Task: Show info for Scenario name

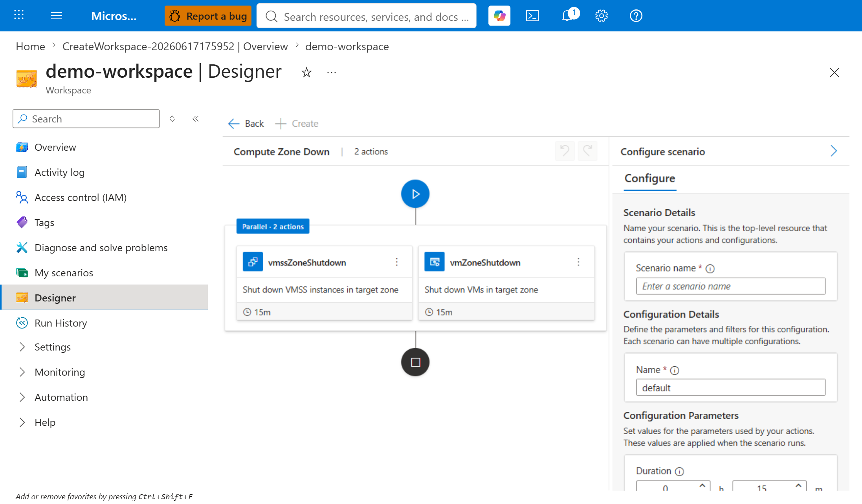Action: pos(710,268)
